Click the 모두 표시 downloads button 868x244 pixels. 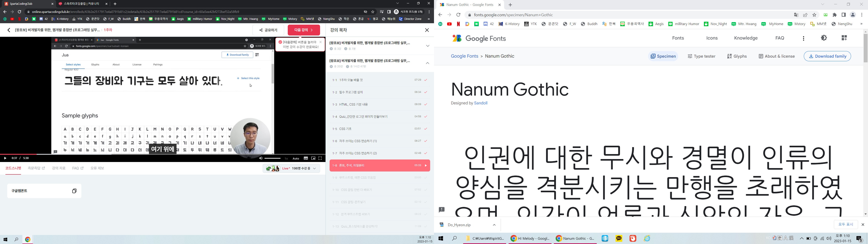point(846,224)
